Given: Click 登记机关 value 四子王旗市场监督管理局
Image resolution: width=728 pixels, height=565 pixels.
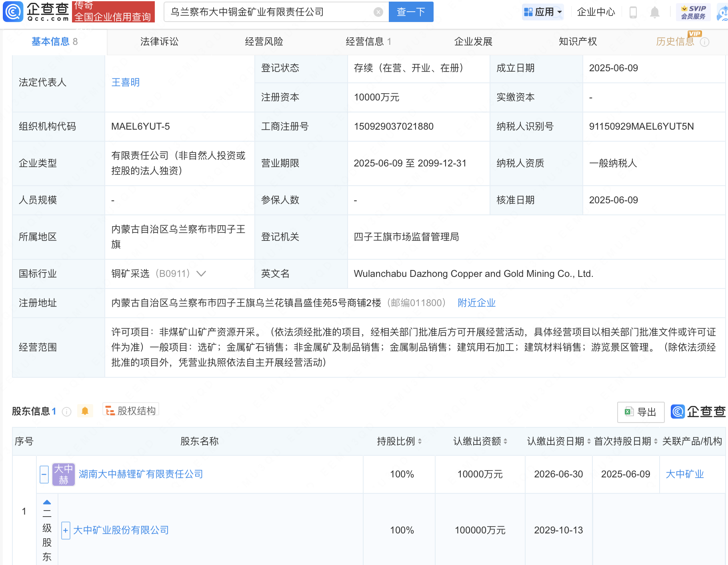Looking at the screenshot, I should (406, 237).
